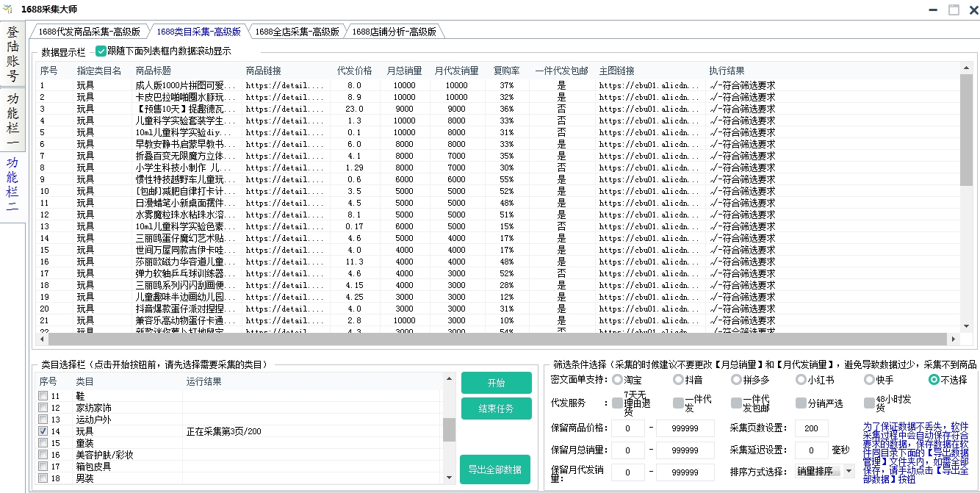Switch to 1688店铺分析-高级版 tab
Screen dimensions: 980x493
394,32
